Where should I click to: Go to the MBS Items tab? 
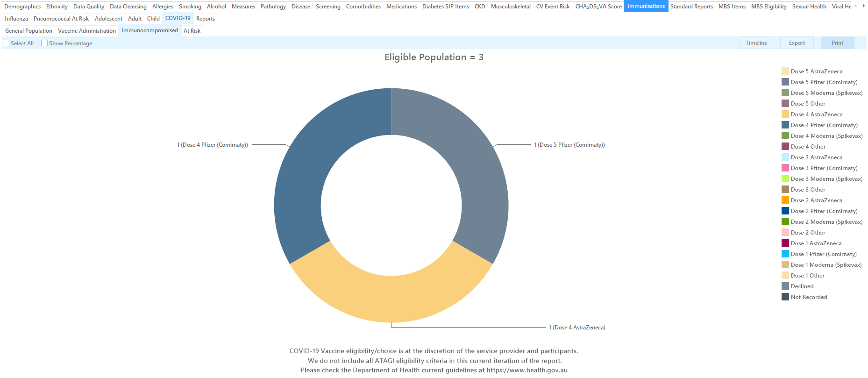point(732,7)
